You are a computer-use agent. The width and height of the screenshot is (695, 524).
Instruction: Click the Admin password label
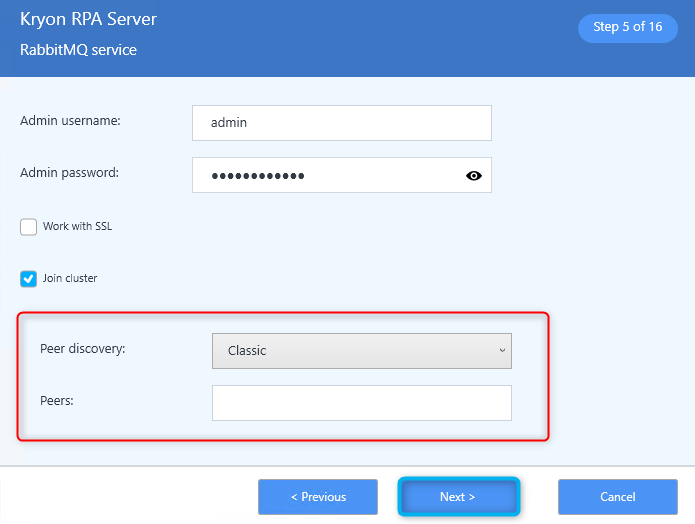coord(70,172)
